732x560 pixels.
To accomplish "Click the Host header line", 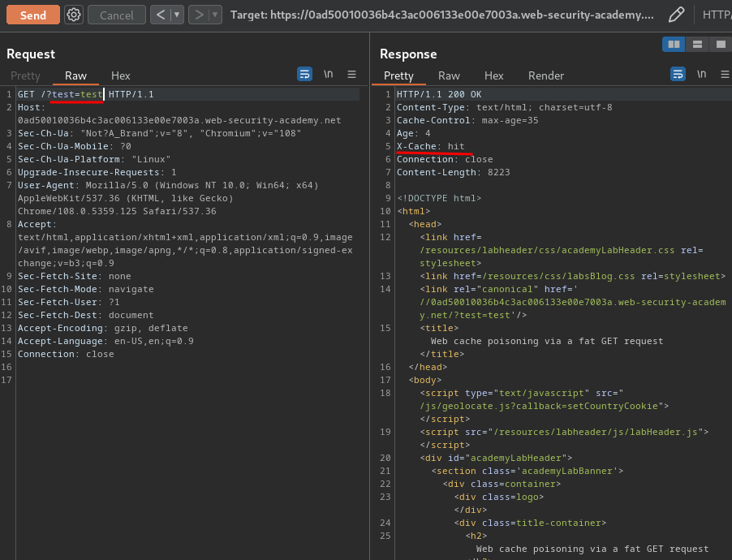I will 179,114.
